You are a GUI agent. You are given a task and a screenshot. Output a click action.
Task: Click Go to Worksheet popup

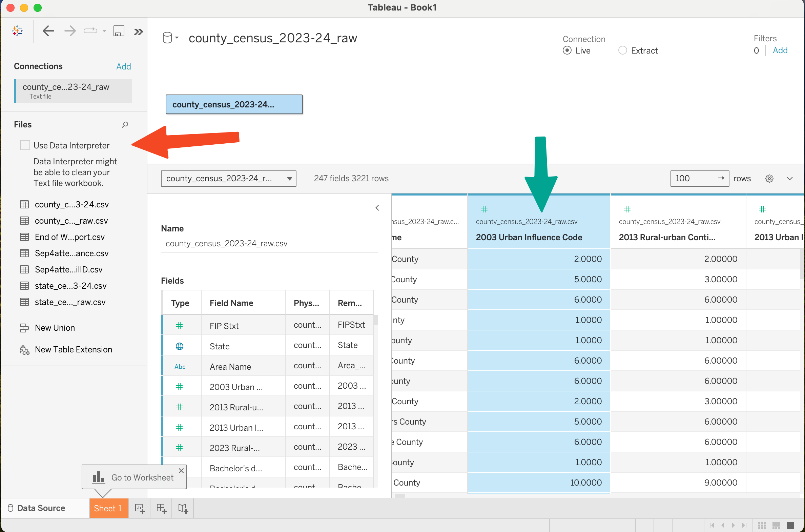click(134, 477)
